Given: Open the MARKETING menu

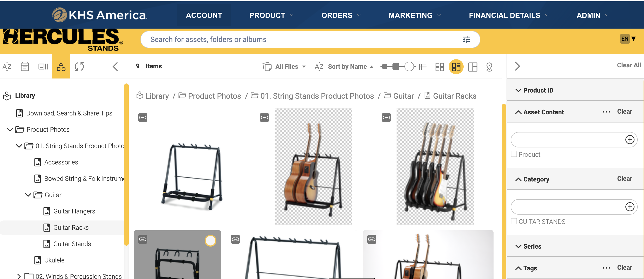Looking at the screenshot, I should pyautogui.click(x=414, y=15).
